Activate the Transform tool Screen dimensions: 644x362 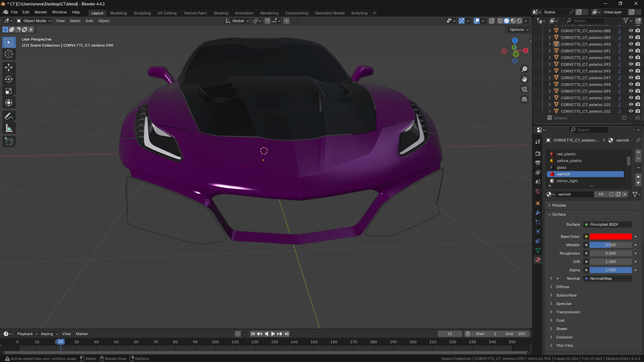[x=9, y=103]
